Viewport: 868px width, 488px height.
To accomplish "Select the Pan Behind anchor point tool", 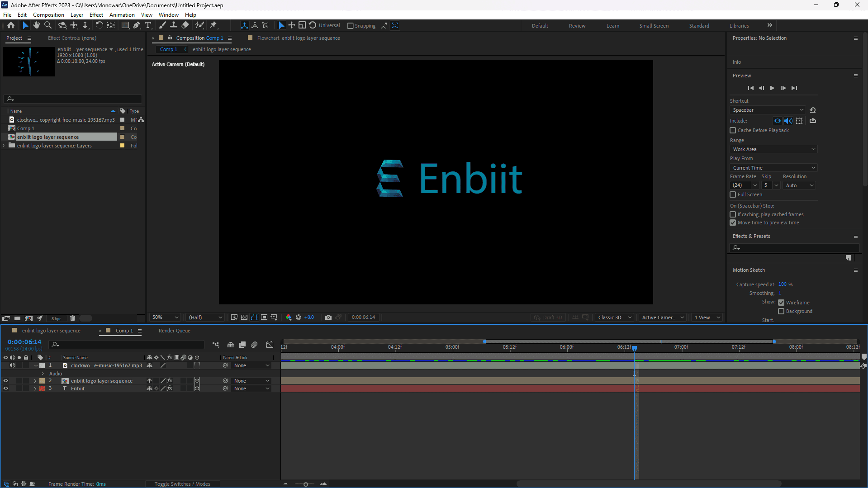I will click(111, 25).
